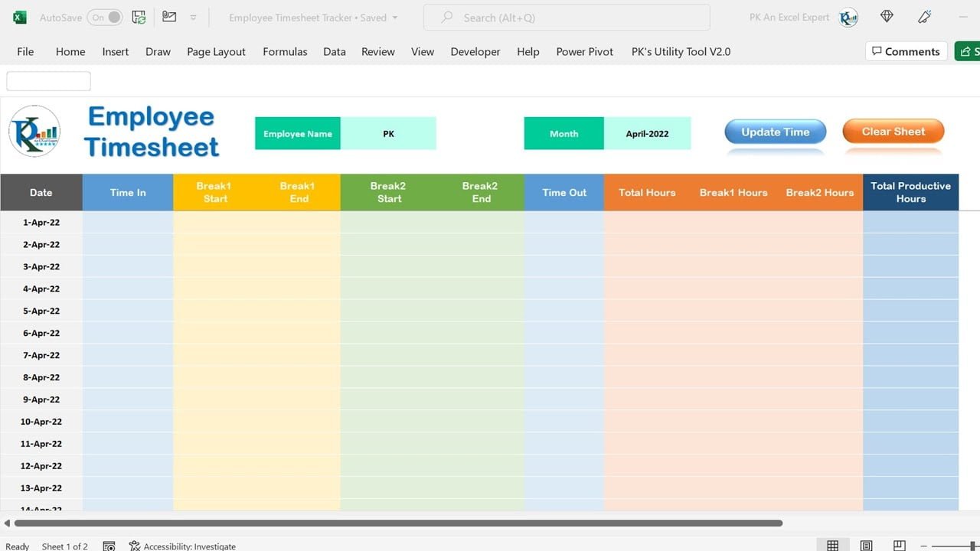Click the orange Clear Sheet button
Image resolution: width=980 pixels, height=551 pixels.
tap(893, 132)
